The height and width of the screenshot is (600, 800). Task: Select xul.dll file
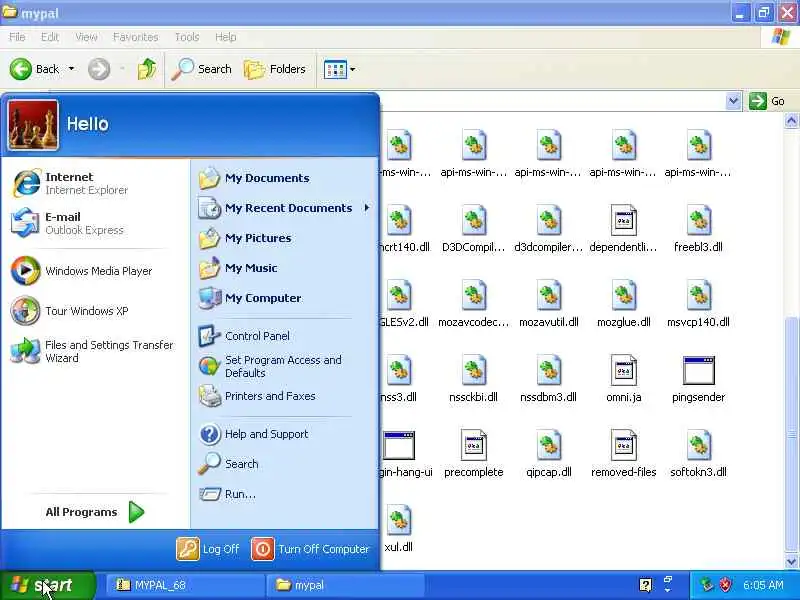(x=398, y=528)
